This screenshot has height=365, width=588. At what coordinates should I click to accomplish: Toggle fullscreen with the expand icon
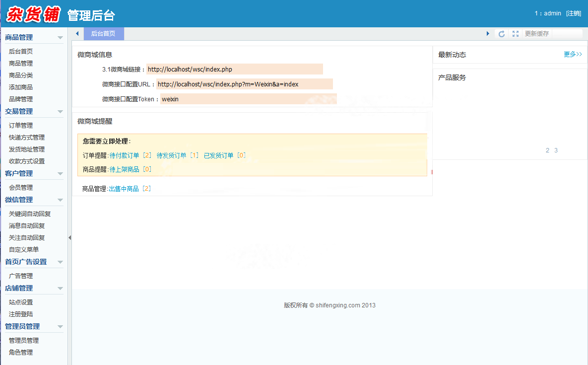516,34
